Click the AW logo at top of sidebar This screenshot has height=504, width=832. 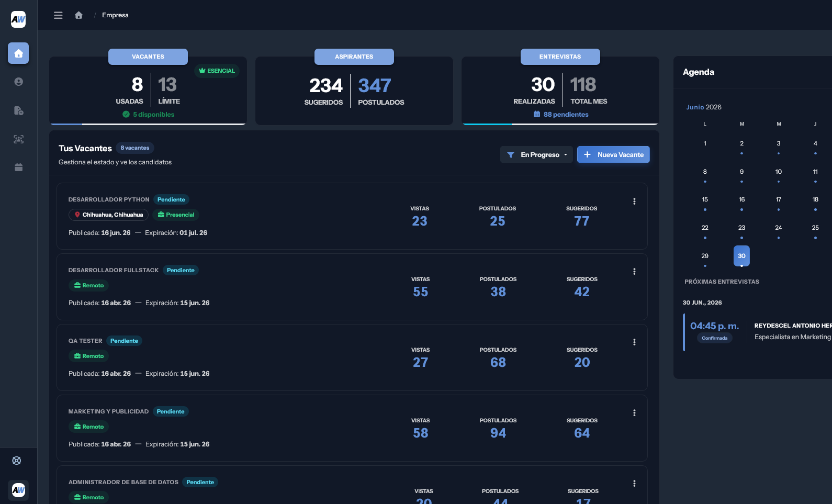[18, 19]
